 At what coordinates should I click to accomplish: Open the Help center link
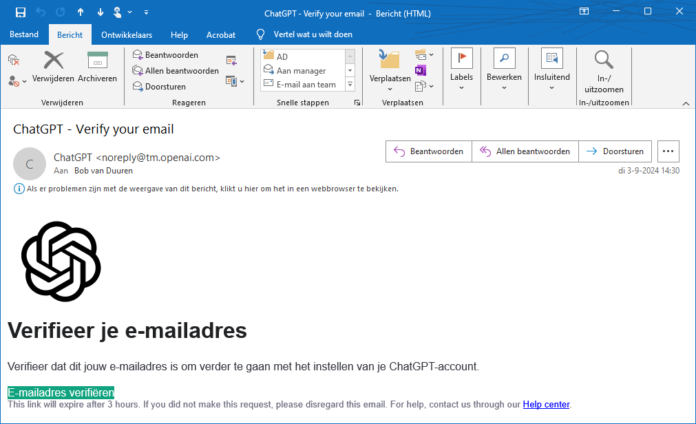[546, 405]
